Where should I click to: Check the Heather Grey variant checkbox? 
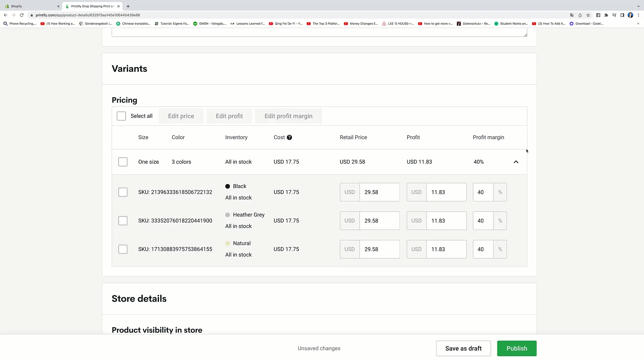tap(123, 221)
